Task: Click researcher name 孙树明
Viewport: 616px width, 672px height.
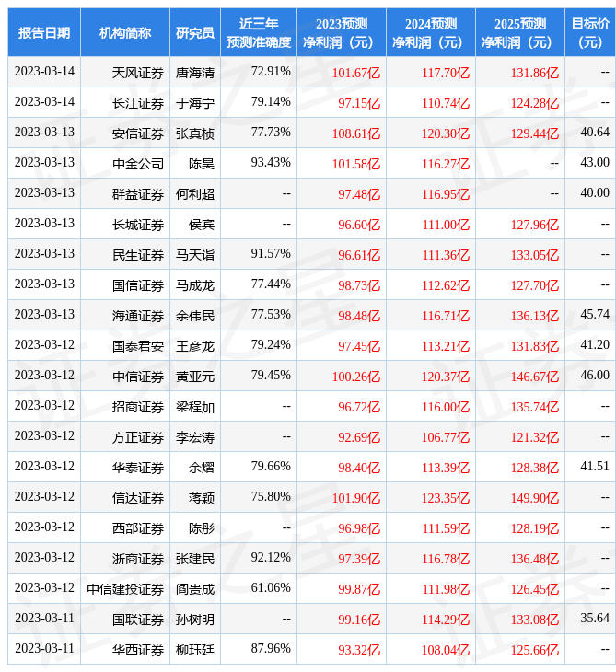Action: pyautogui.click(x=195, y=620)
